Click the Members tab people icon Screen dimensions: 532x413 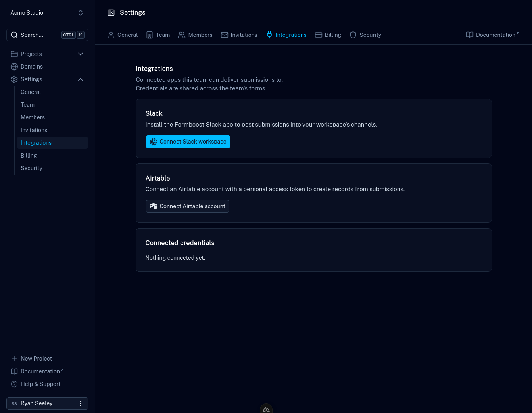[x=182, y=35]
